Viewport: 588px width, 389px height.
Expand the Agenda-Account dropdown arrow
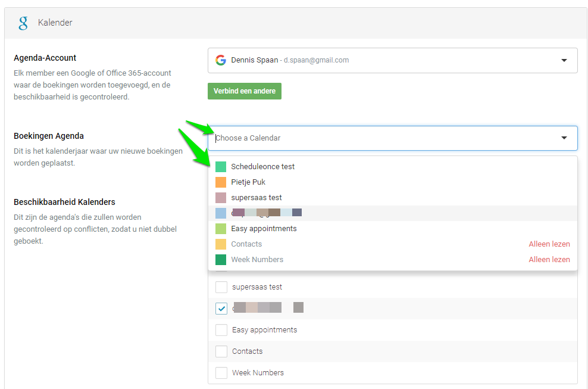point(564,60)
